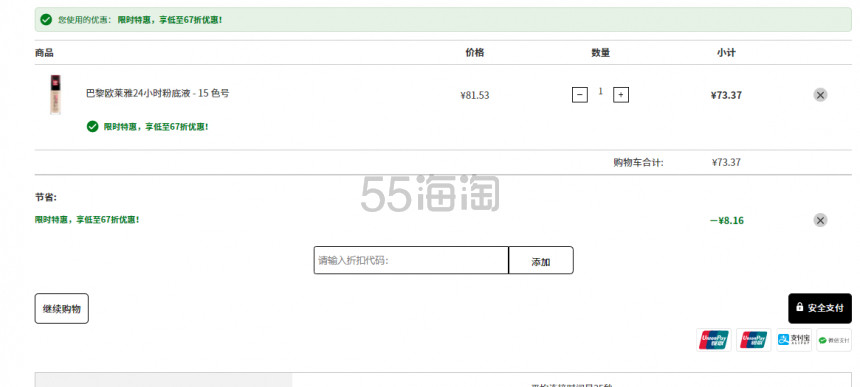Click the 继续购物 button

61,309
